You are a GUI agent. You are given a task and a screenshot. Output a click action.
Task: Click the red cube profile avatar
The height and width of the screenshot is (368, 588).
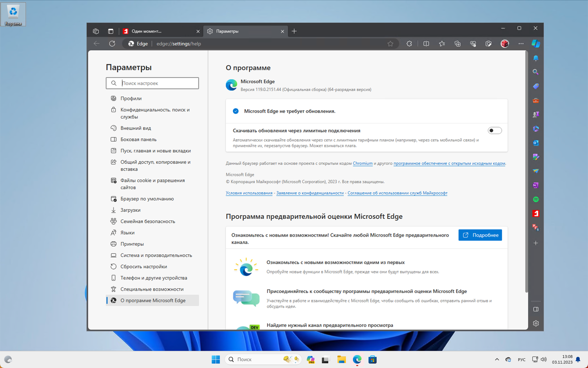pos(505,44)
